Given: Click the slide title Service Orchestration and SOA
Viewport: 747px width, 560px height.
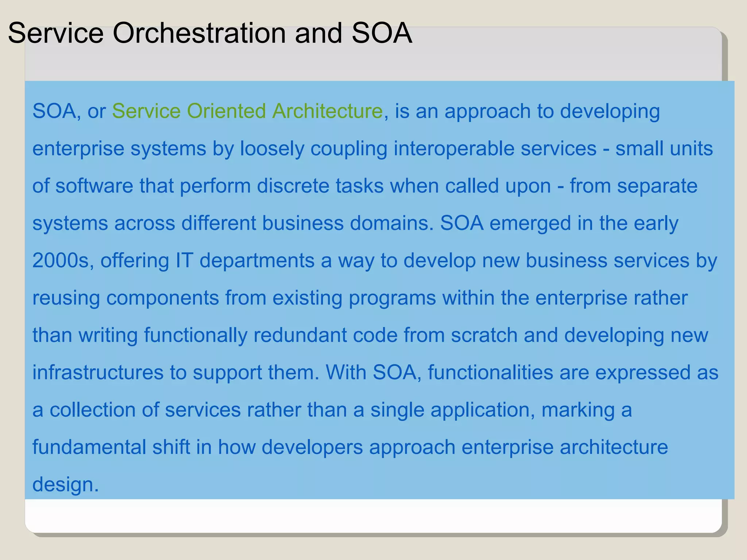Looking at the screenshot, I should [x=210, y=33].
